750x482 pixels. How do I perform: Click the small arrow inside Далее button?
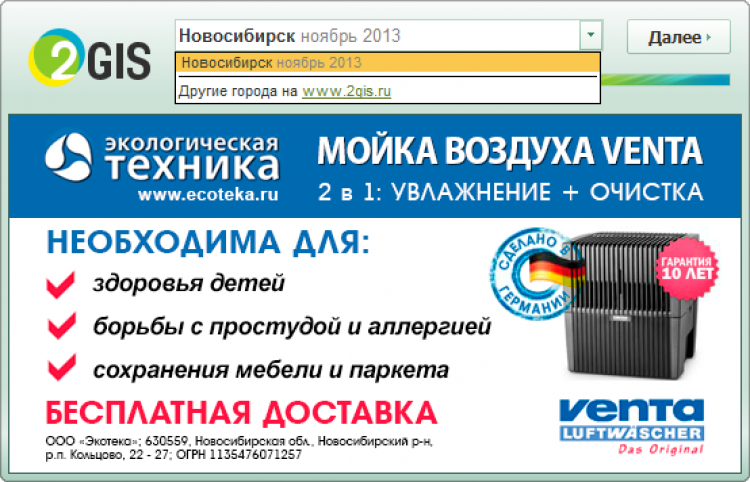708,37
